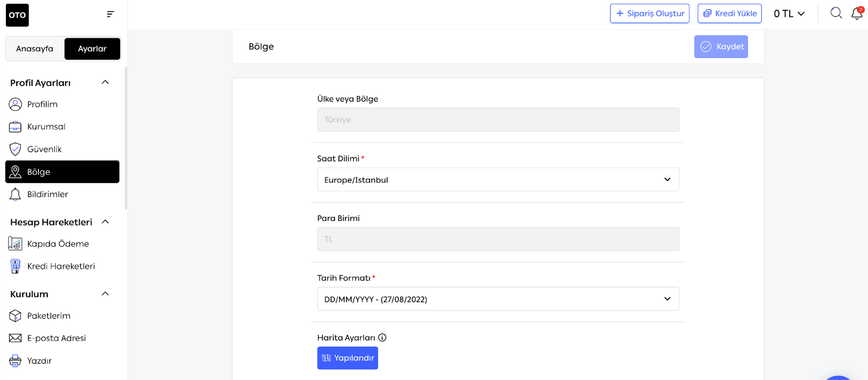
Task: Click the info icon next to Harita Ayarları
Action: [382, 338]
